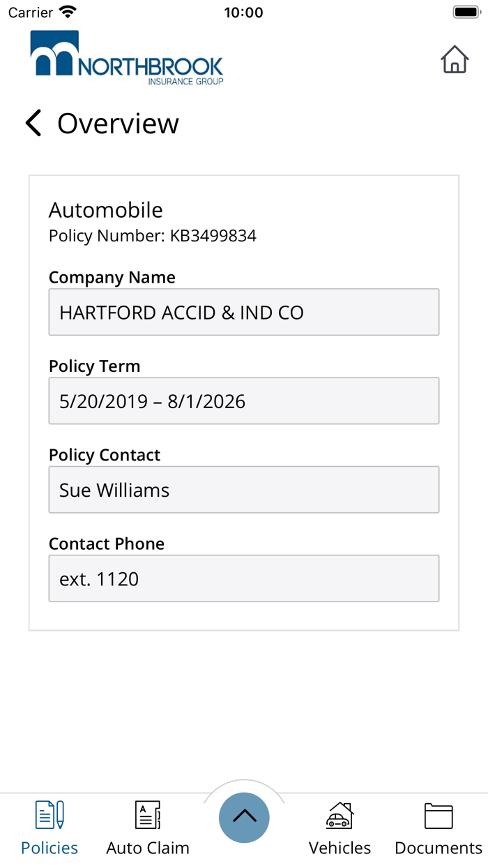Image resolution: width=488 pixels, height=868 pixels.
Task: Click the Policy Contact field showing Sue Williams
Action: pos(244,489)
